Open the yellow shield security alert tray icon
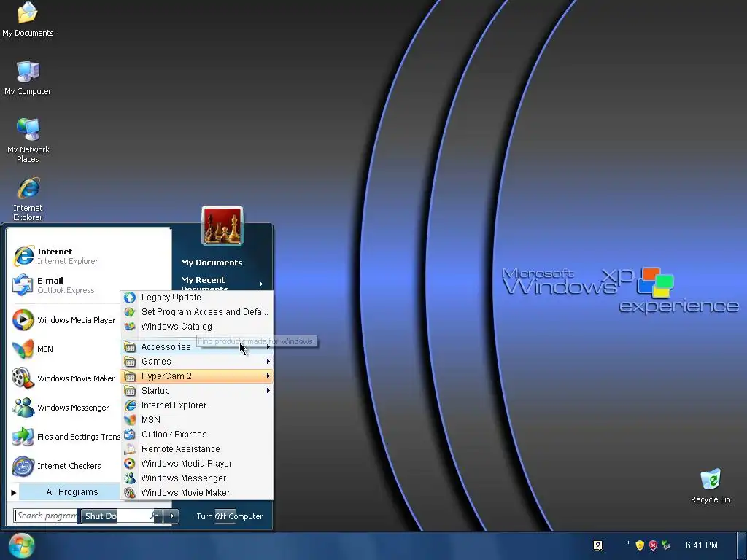Screen dimensions: 747x560 pos(640,545)
